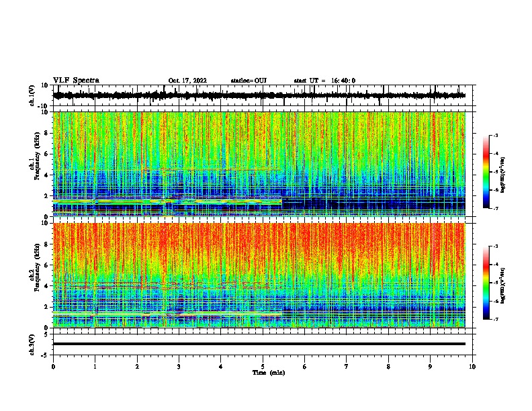This screenshot has height=411, width=532.
Task: Select the date text "Oct. 17, 2022"
Action: click(187, 81)
